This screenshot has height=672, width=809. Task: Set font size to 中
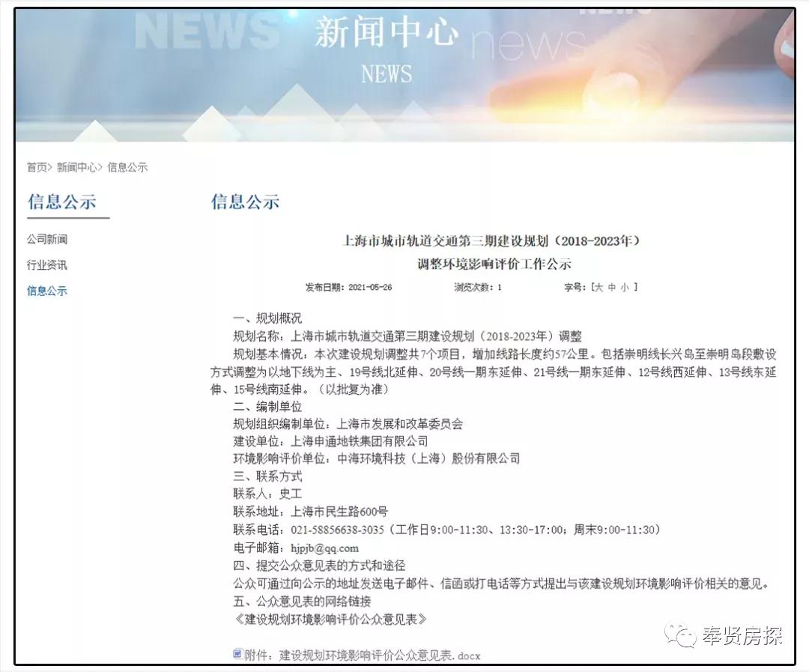[612, 287]
